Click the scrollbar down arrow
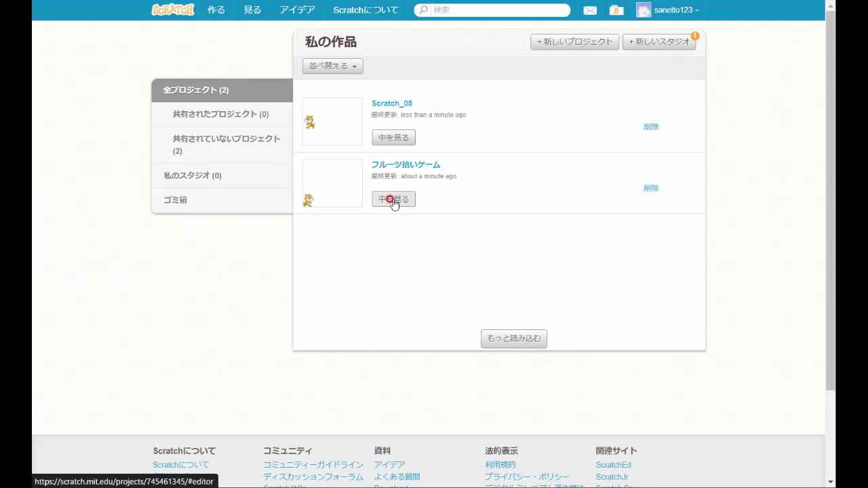This screenshot has height=488, width=868. tap(831, 482)
